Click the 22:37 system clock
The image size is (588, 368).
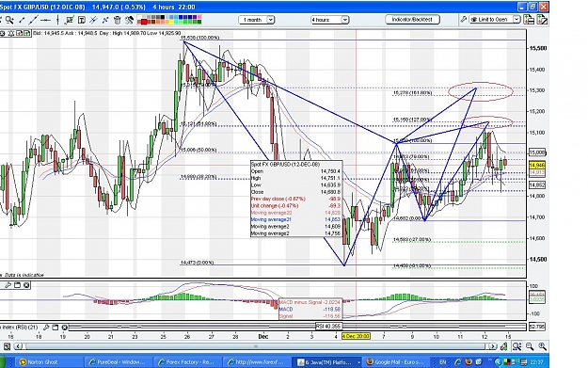(x=536, y=362)
